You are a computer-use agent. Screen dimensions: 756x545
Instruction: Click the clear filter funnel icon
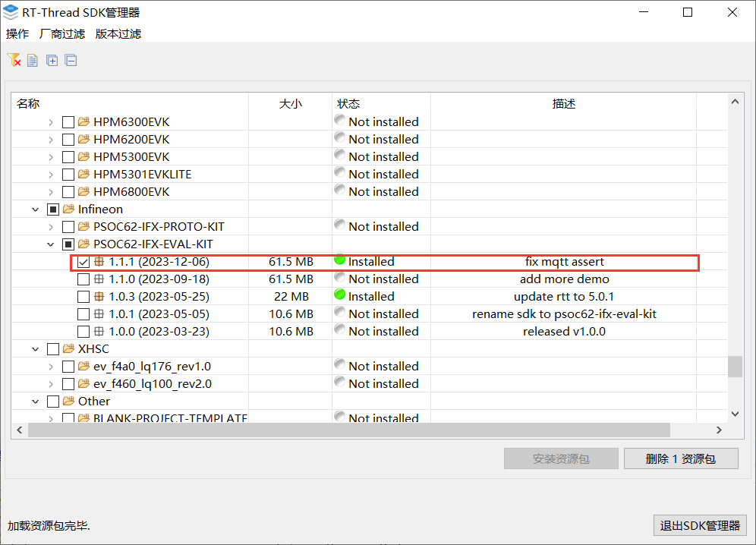(14, 60)
